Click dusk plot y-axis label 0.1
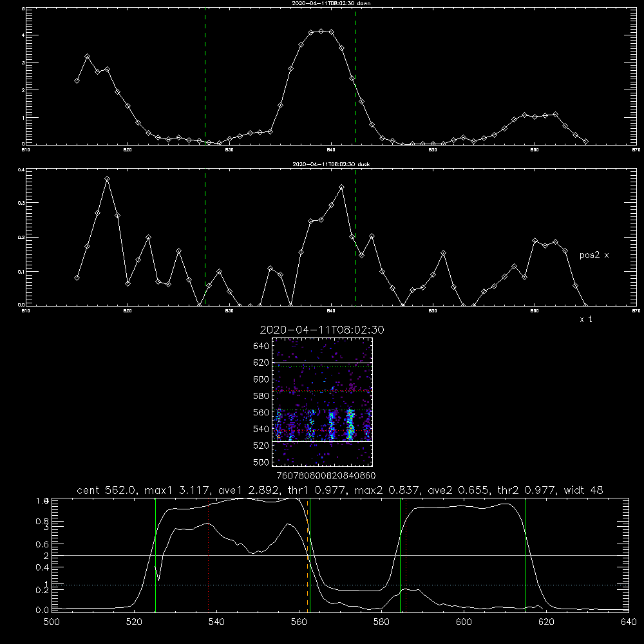Image resolution: width=644 pixels, height=644 pixels. pyautogui.click(x=21, y=272)
